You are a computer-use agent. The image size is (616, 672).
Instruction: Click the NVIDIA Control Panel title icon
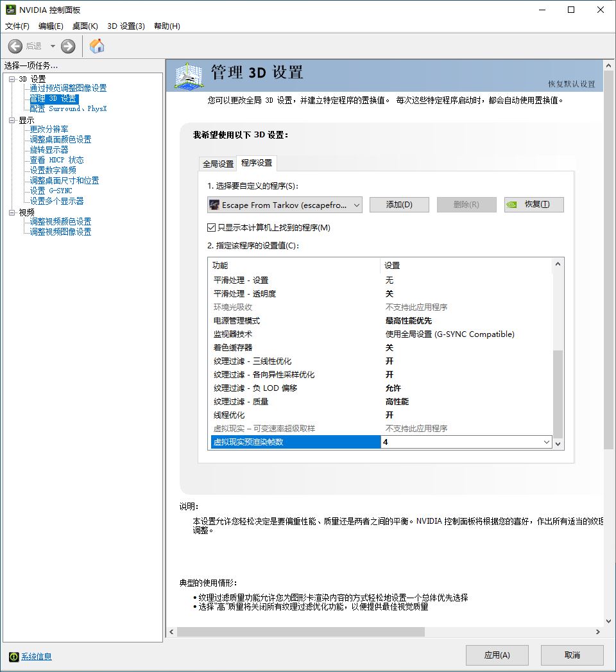(x=11, y=10)
